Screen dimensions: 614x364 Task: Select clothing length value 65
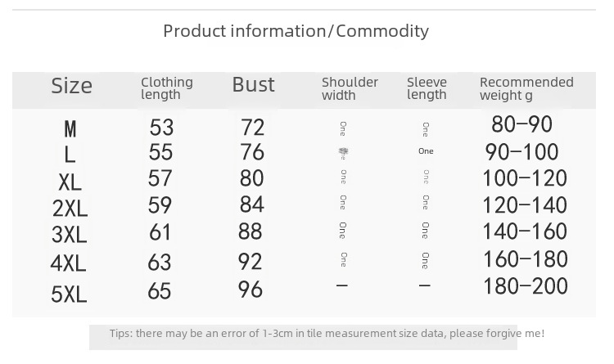(160, 291)
